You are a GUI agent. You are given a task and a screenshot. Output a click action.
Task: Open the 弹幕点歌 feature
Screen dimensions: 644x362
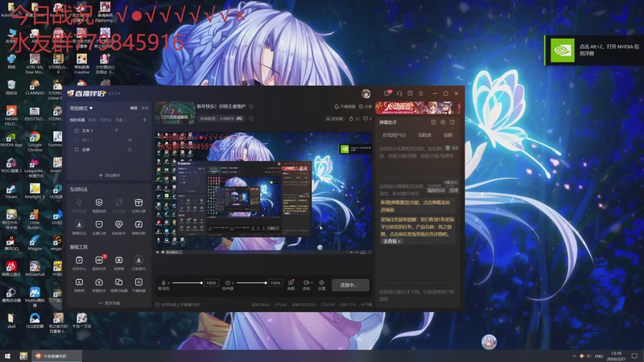coord(138,227)
